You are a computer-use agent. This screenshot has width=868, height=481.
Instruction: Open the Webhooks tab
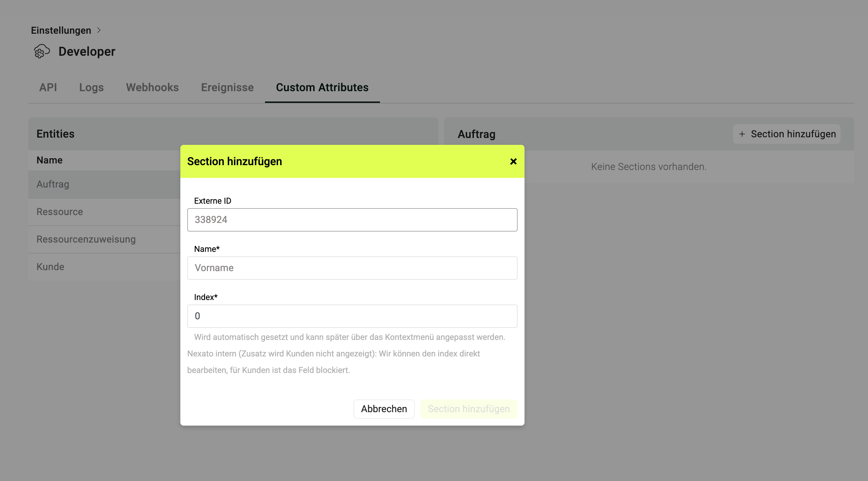coord(152,87)
